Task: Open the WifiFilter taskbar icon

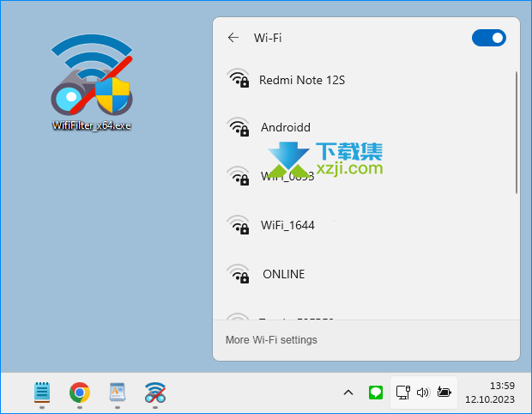Action: point(155,393)
